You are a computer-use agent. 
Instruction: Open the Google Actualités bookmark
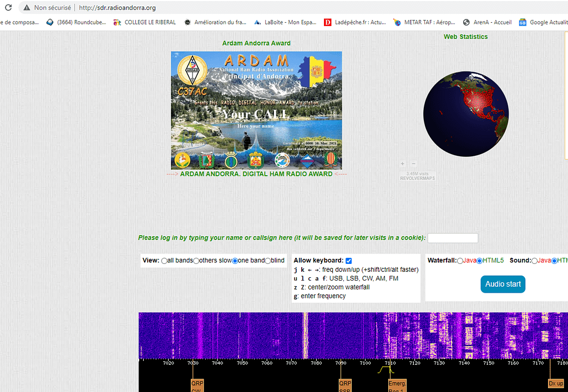544,22
